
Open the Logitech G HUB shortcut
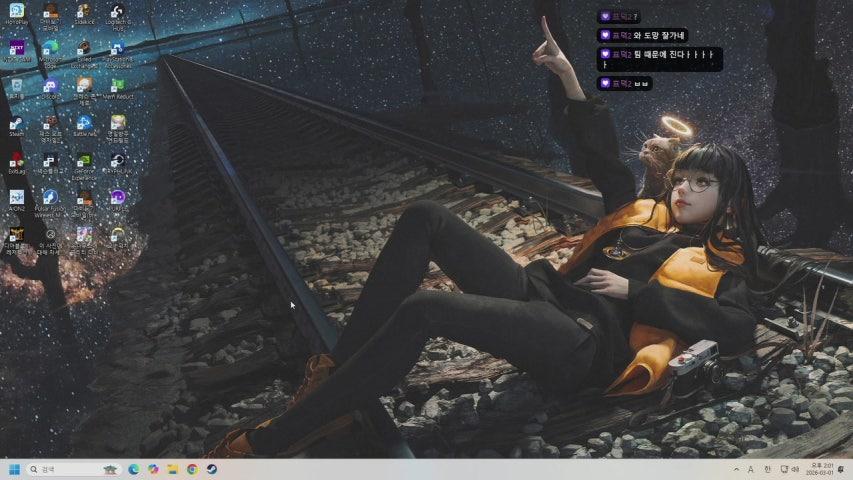[x=118, y=16]
